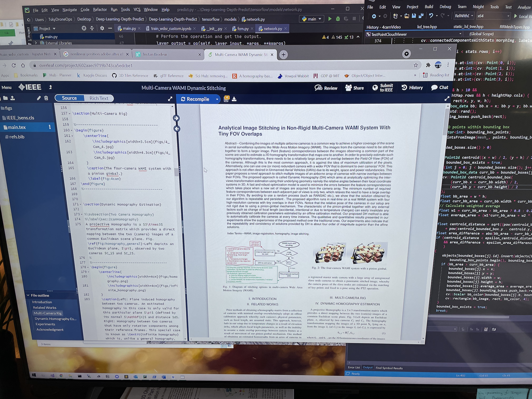
Task: Click the go to code location arrow
Action: tap(177, 129)
